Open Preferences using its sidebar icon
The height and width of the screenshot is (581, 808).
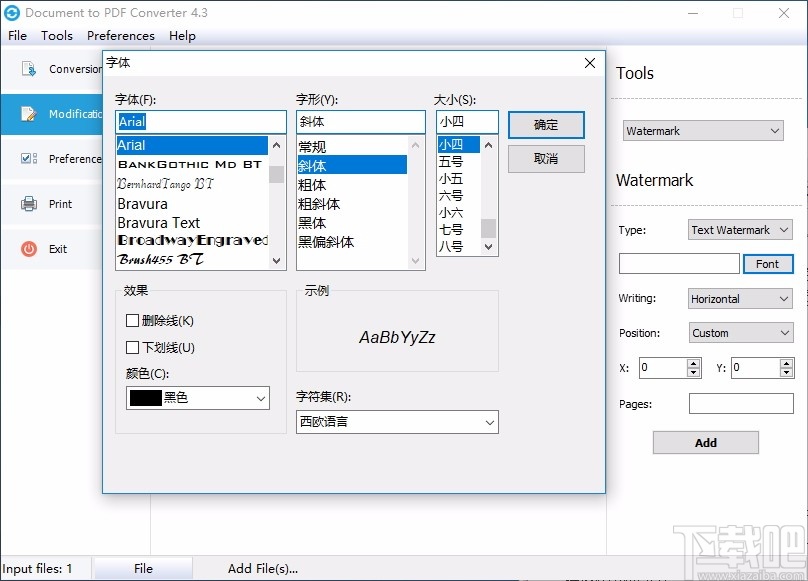[x=28, y=158]
